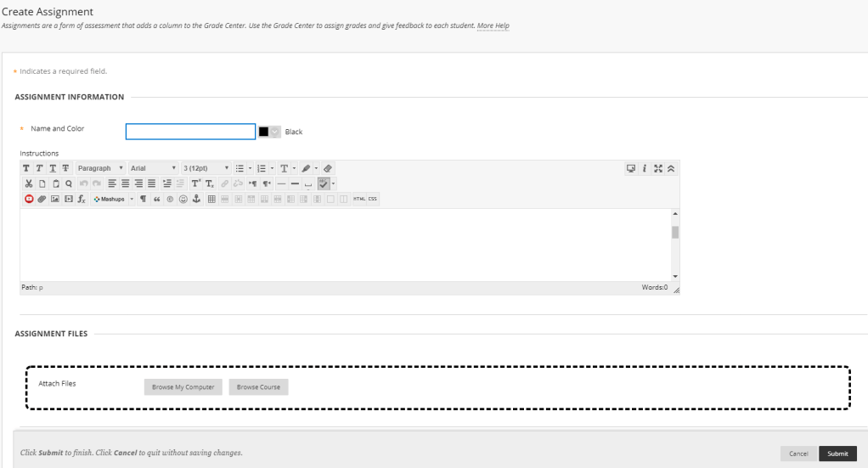Open the Mashups menu
The image size is (868, 468).
pyautogui.click(x=108, y=199)
